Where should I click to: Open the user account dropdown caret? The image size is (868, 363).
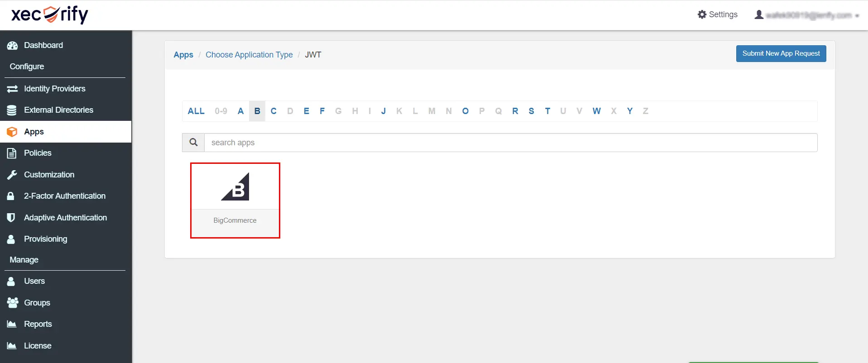pos(857,15)
